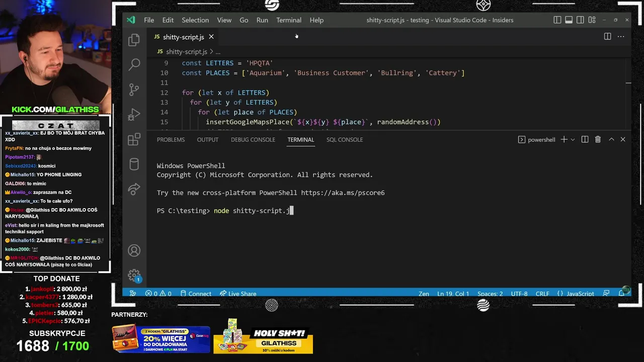Close the bottom panel
Screen dimensions: 644x362
click(623, 139)
